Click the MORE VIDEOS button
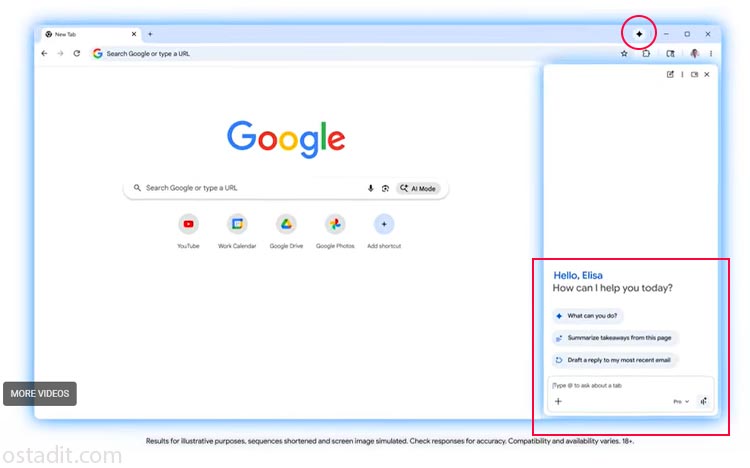 pyautogui.click(x=40, y=394)
